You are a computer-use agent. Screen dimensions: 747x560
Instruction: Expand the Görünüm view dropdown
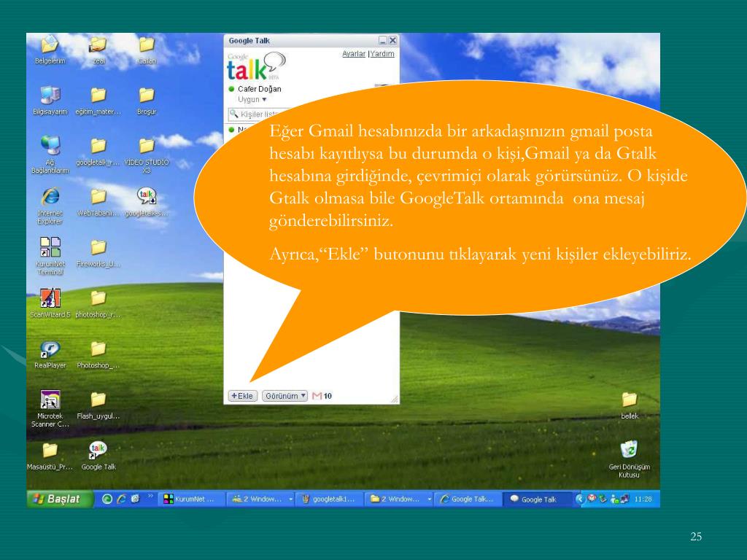[285, 396]
